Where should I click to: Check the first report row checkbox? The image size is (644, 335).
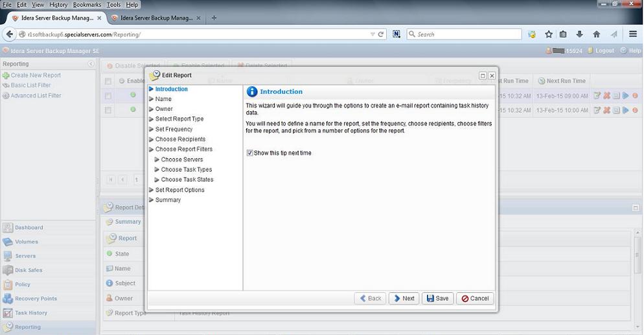tap(108, 96)
